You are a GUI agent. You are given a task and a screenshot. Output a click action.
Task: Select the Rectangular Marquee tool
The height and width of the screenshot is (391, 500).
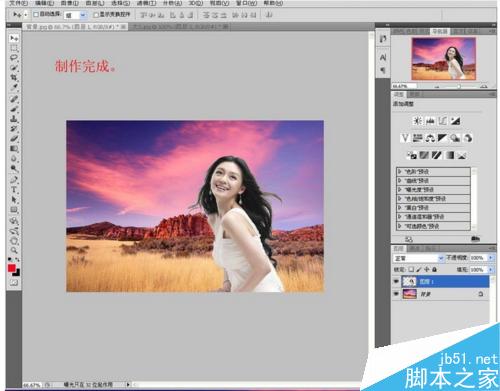click(x=14, y=48)
